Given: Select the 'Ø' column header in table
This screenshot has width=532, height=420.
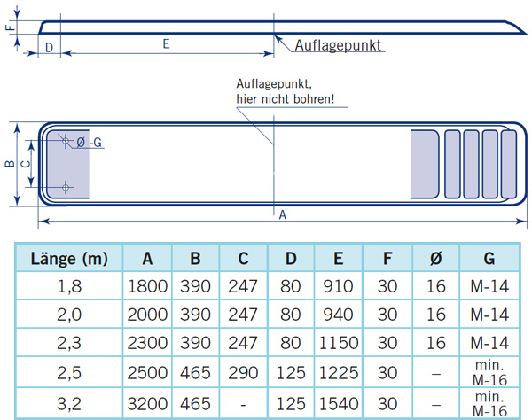Looking at the screenshot, I should (x=435, y=259).
